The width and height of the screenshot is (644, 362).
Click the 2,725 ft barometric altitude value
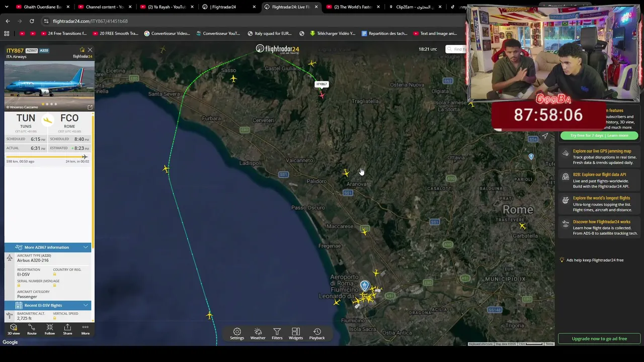24,318
